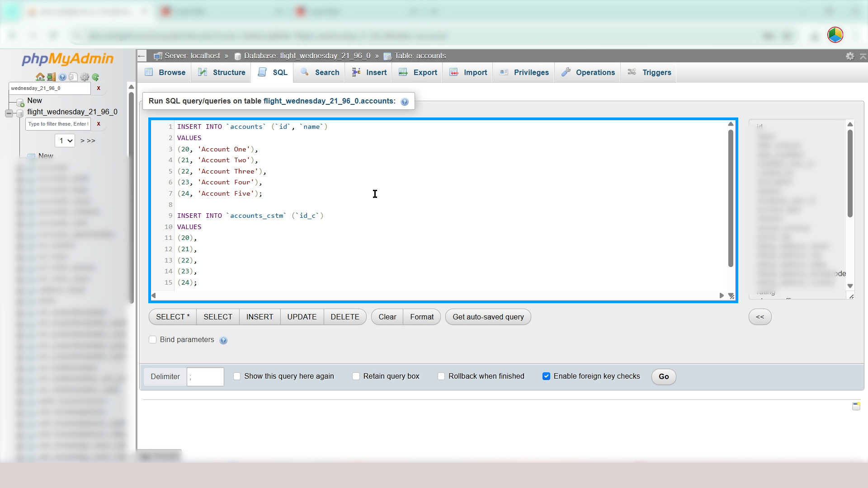Open the Import tab
868x488 pixels.
pos(468,72)
